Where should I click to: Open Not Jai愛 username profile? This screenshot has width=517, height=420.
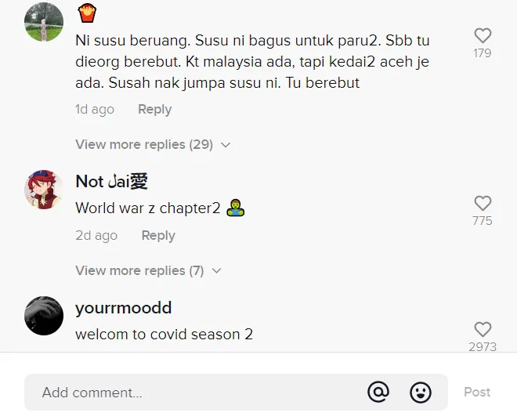111,181
